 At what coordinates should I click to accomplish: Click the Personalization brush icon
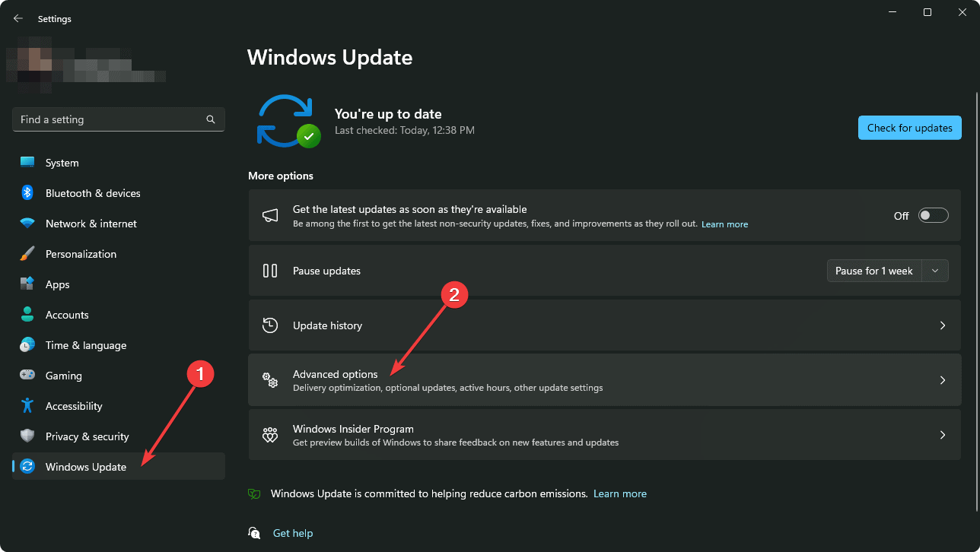coord(27,253)
